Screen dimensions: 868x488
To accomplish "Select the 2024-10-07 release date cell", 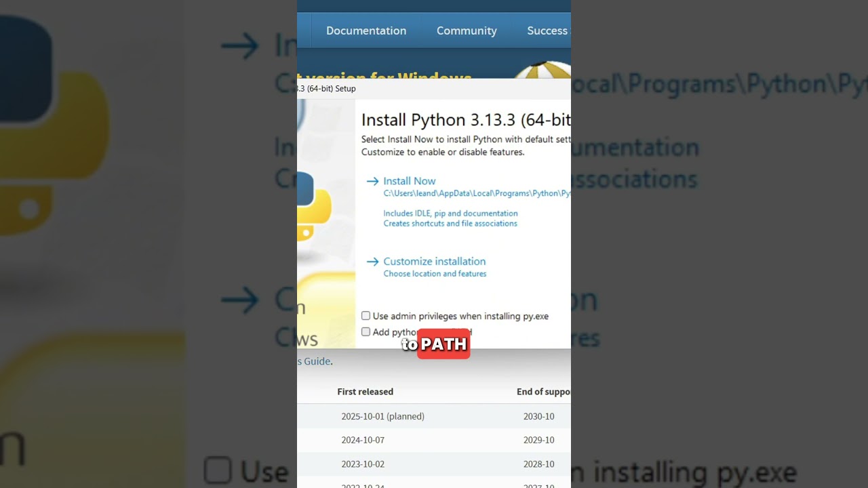I will (363, 440).
